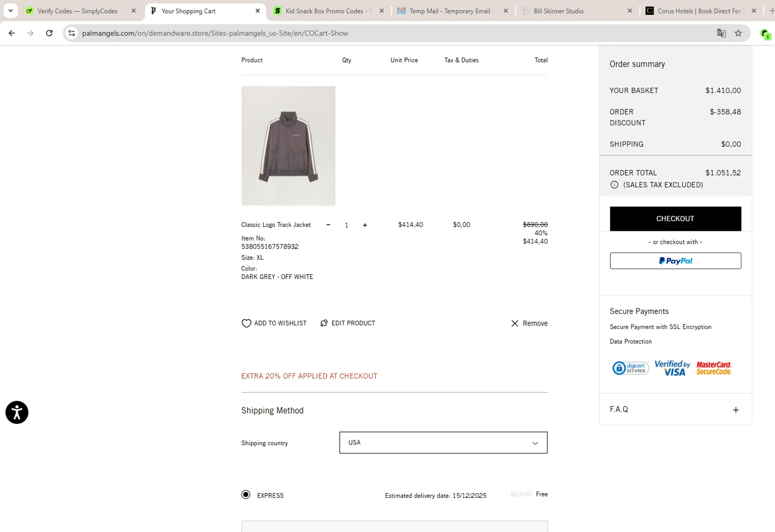This screenshot has height=532, width=775.
Task: Open the accessibility widget button
Action: 17,413
